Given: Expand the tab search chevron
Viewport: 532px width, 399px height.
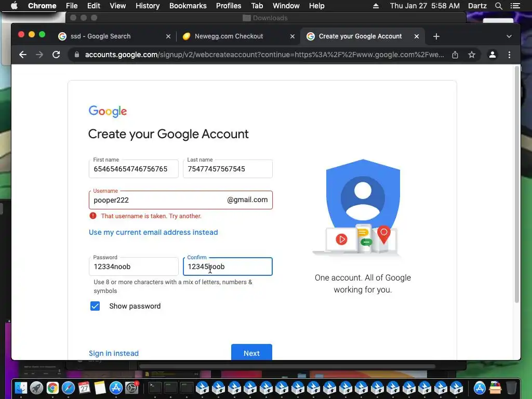Looking at the screenshot, I should click(x=509, y=36).
